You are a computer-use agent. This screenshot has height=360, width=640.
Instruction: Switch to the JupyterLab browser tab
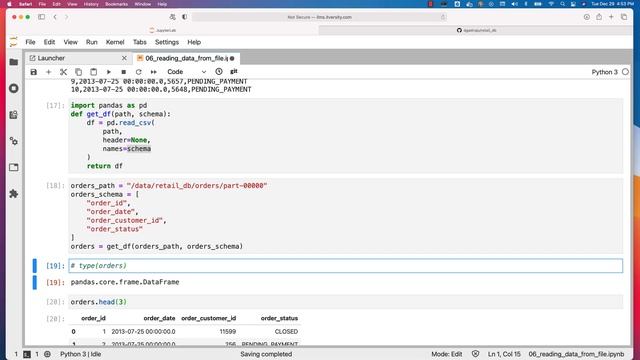[162, 30]
